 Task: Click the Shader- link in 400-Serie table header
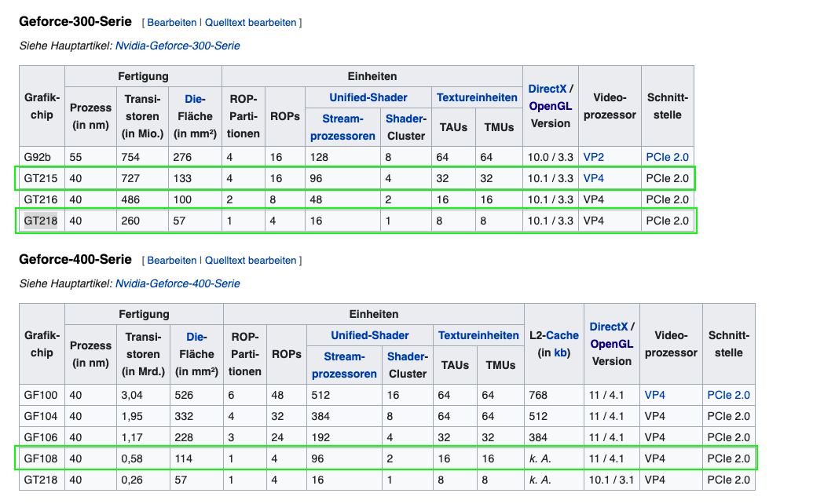[407, 356]
